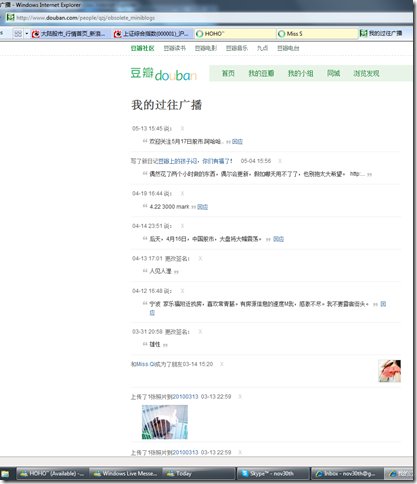The width and height of the screenshot is (417, 484).
Task: Go to 我的小组 in green navigation
Action: [300, 73]
